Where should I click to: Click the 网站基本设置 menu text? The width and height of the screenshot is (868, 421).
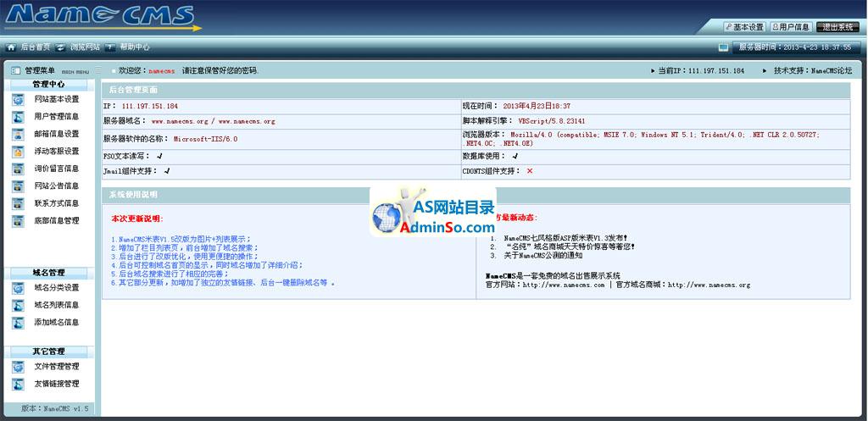coord(57,100)
